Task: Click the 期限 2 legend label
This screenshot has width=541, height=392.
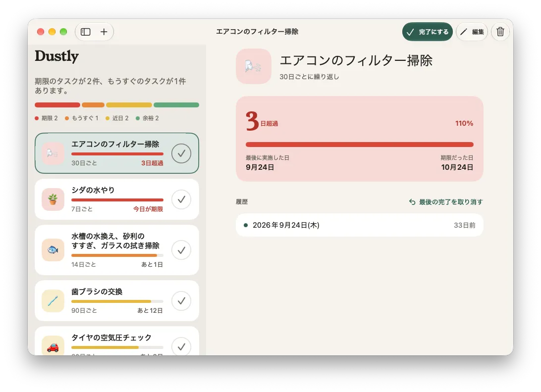Action: [46, 118]
